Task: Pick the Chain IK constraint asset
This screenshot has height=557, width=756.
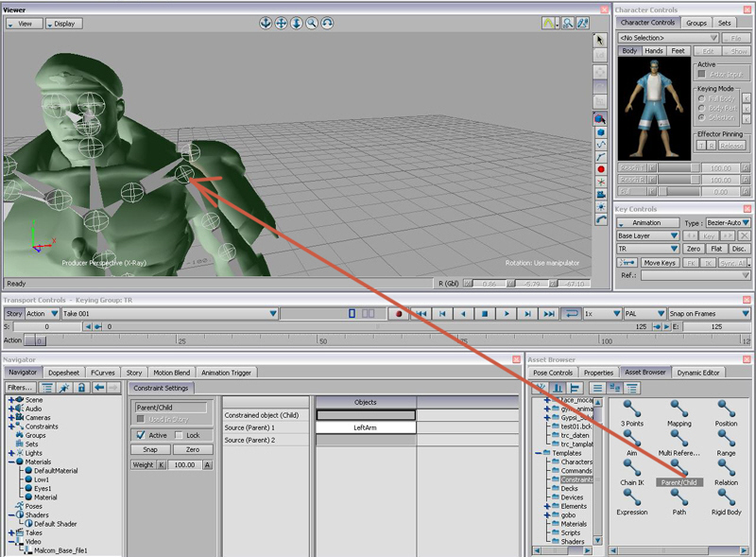Action: [632, 467]
